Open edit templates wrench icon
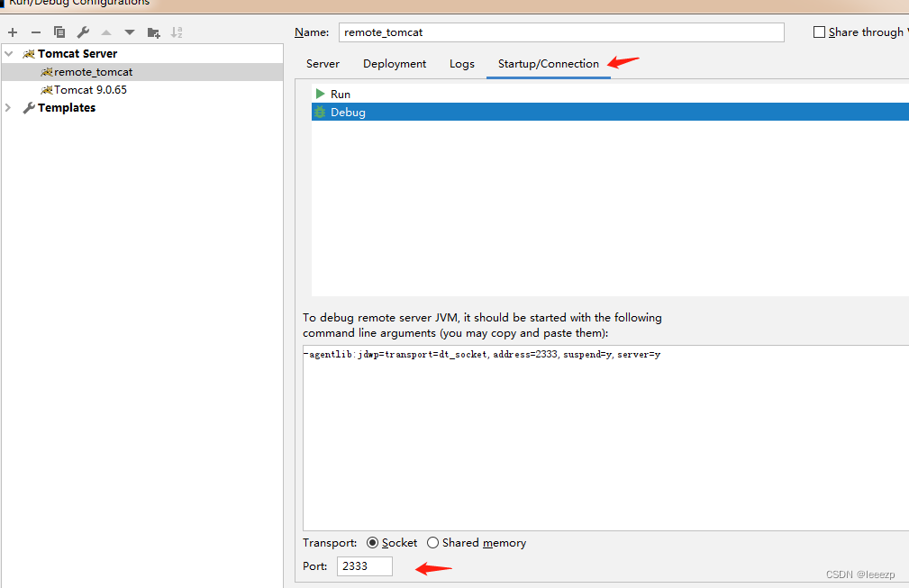 (x=83, y=32)
